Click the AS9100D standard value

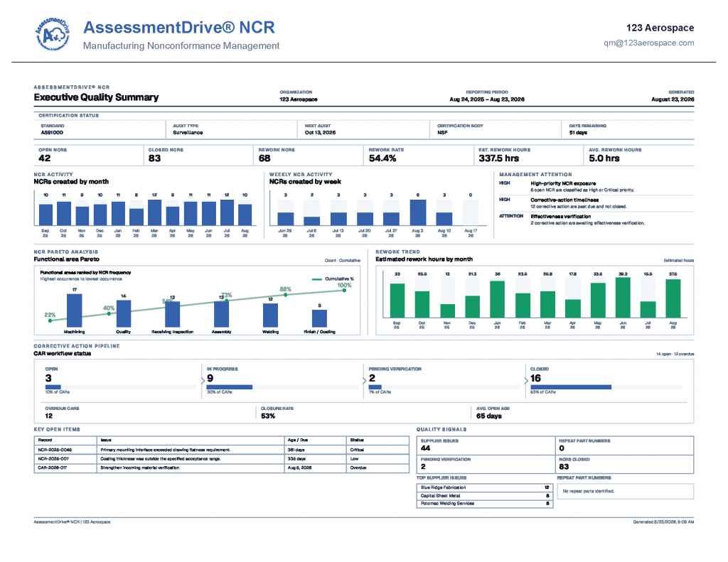coord(52,132)
